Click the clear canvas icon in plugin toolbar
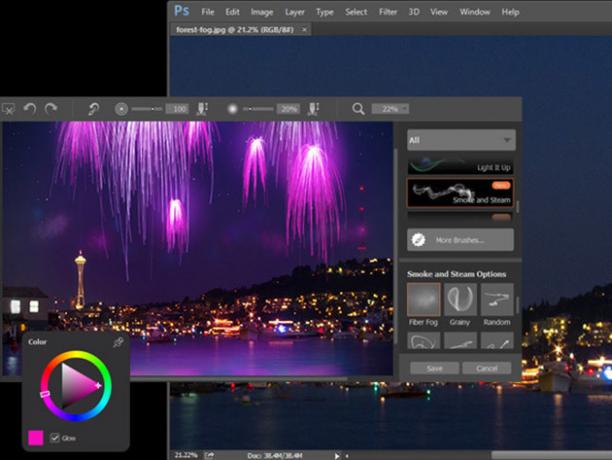Screen dimensions: 612x460 pos(8,109)
